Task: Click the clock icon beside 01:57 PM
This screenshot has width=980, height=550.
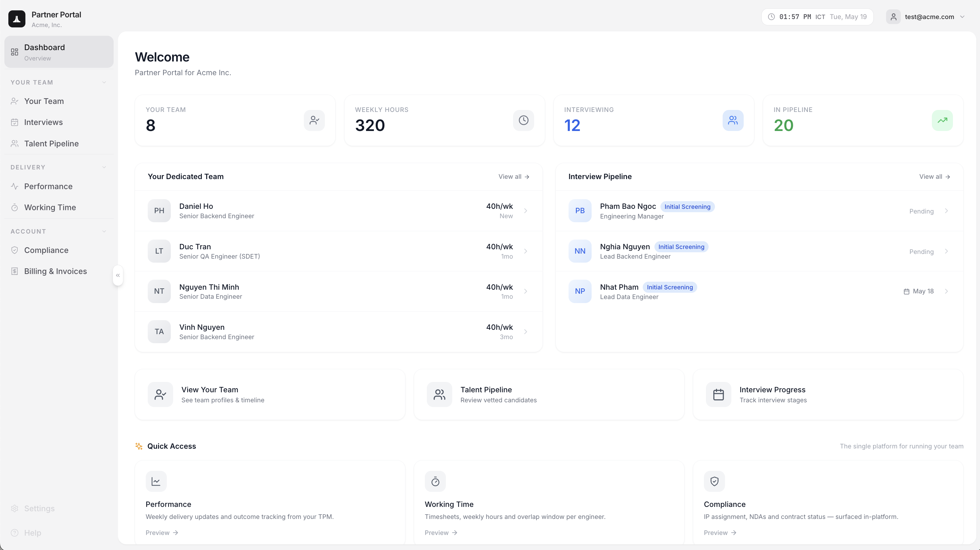Action: [771, 17]
